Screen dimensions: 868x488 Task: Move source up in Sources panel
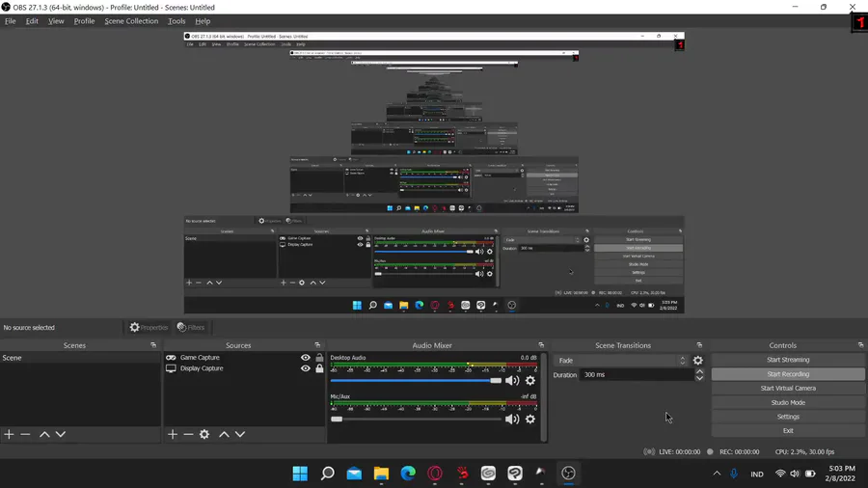tap(224, 434)
